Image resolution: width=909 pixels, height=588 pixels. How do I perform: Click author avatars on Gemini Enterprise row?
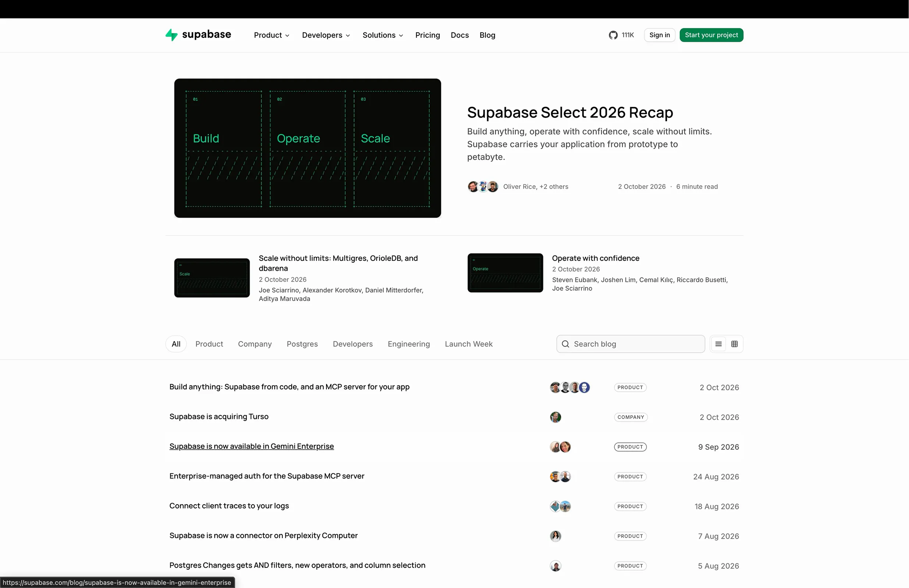pyautogui.click(x=560, y=447)
